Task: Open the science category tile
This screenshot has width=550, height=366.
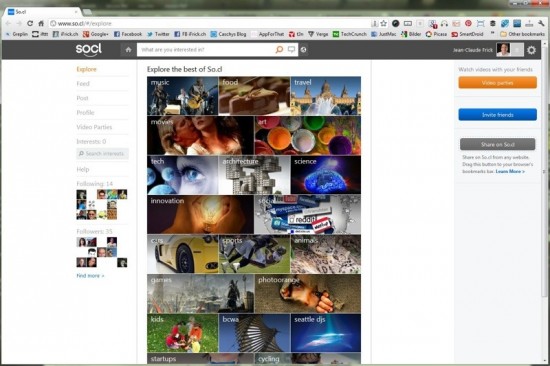Action: [x=326, y=175]
